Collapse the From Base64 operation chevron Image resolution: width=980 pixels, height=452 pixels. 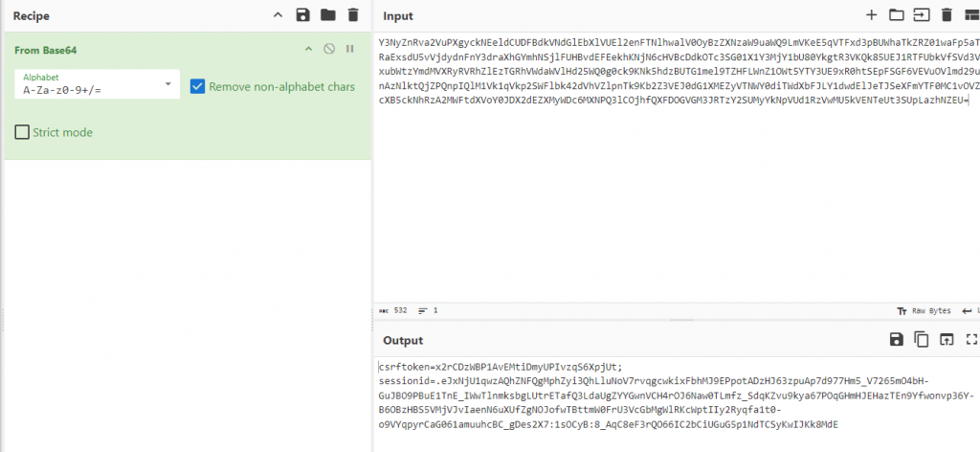308,49
